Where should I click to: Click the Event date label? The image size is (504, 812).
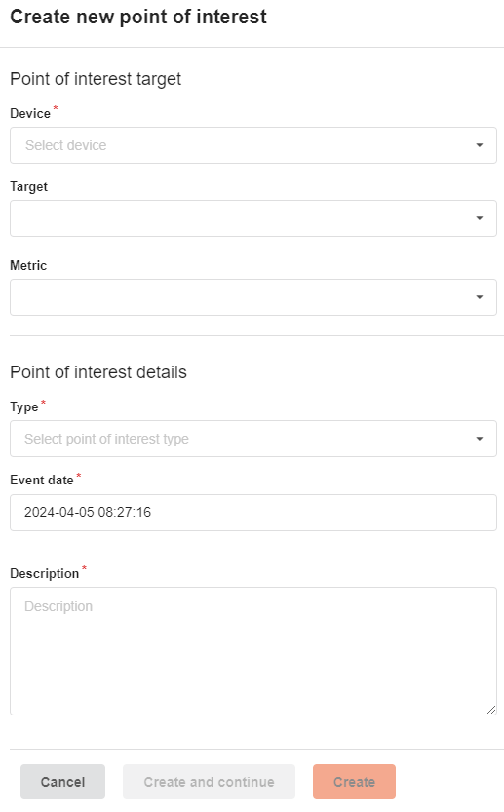[42, 480]
